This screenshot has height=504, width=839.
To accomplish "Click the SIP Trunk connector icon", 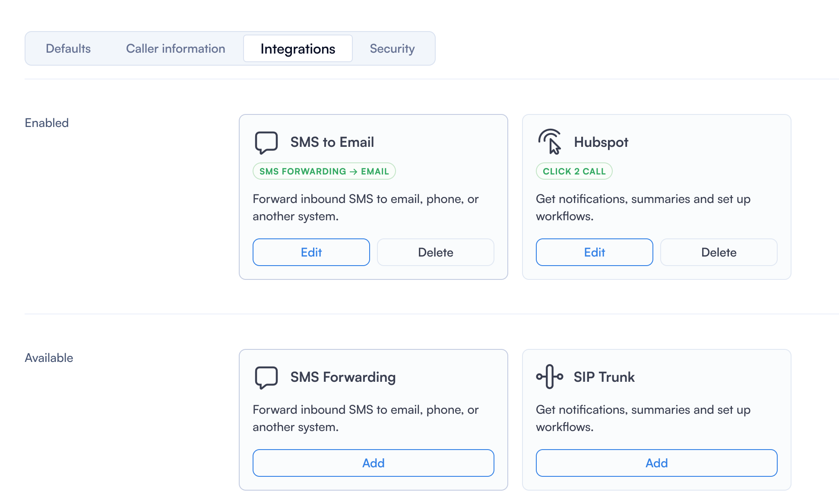I will [x=549, y=377].
